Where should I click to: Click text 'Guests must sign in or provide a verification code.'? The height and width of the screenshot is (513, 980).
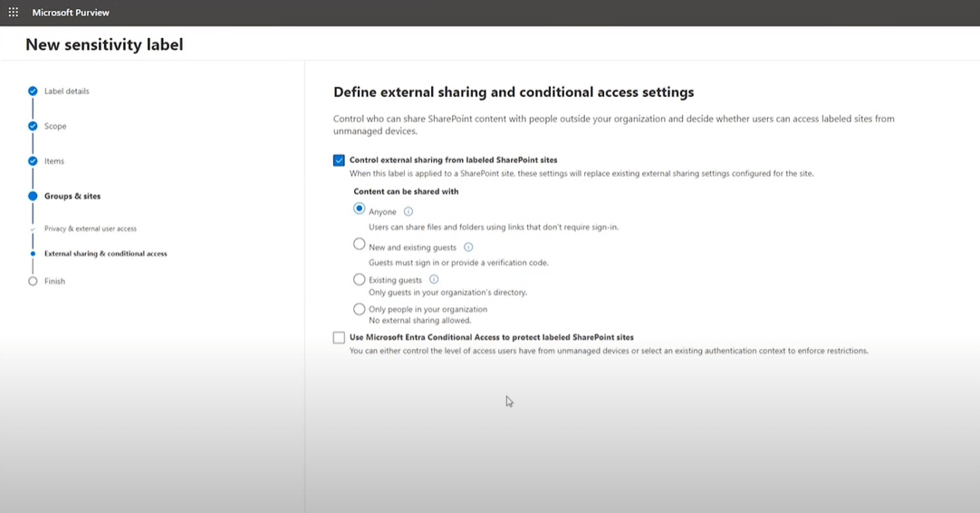458,263
